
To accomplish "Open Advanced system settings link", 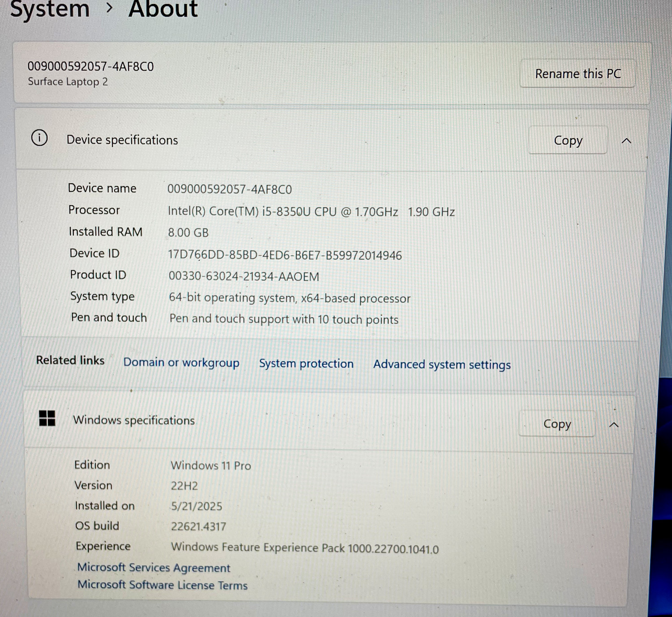I will (x=442, y=365).
